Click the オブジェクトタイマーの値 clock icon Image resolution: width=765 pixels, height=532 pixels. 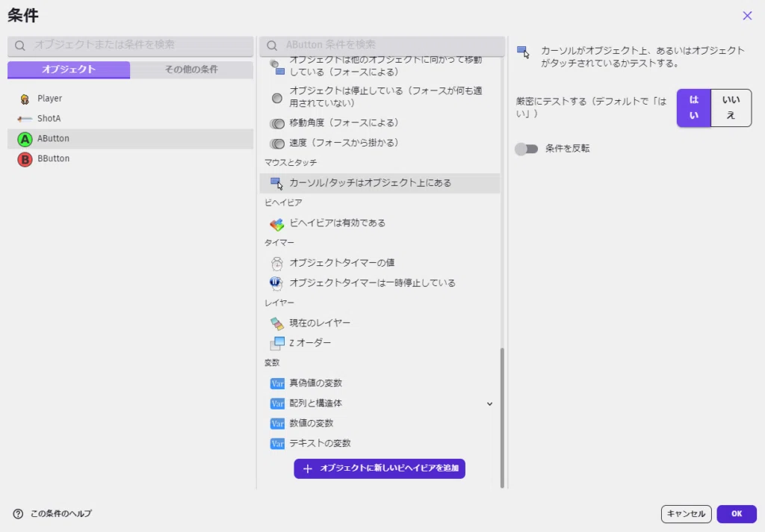click(x=276, y=264)
